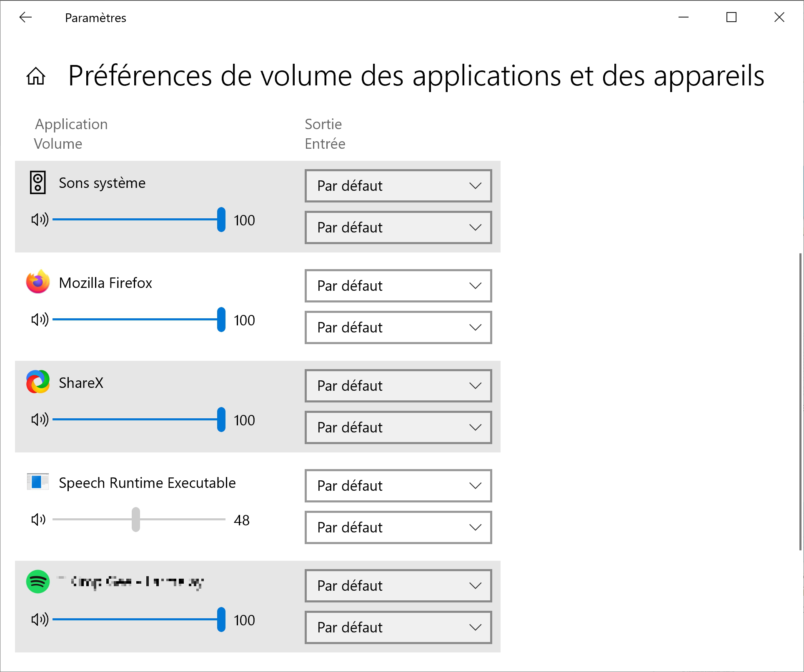Mute ShareX volume speaker icon
Image resolution: width=804 pixels, height=672 pixels.
tap(40, 420)
